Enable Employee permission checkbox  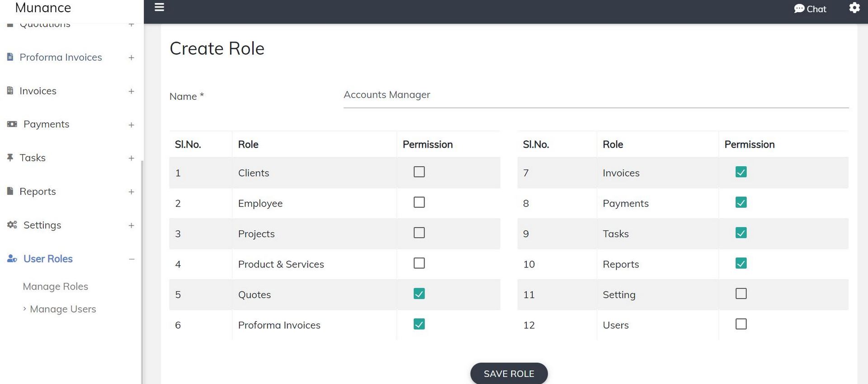pos(419,202)
